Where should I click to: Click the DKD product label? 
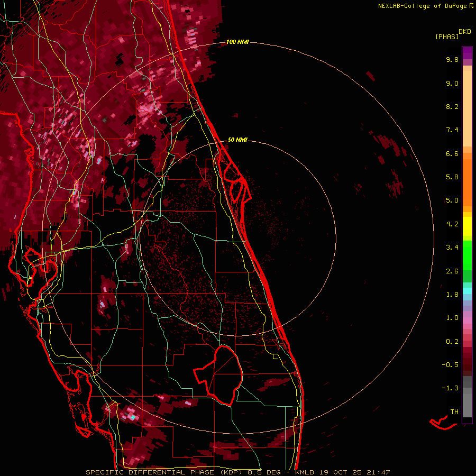tap(465, 32)
